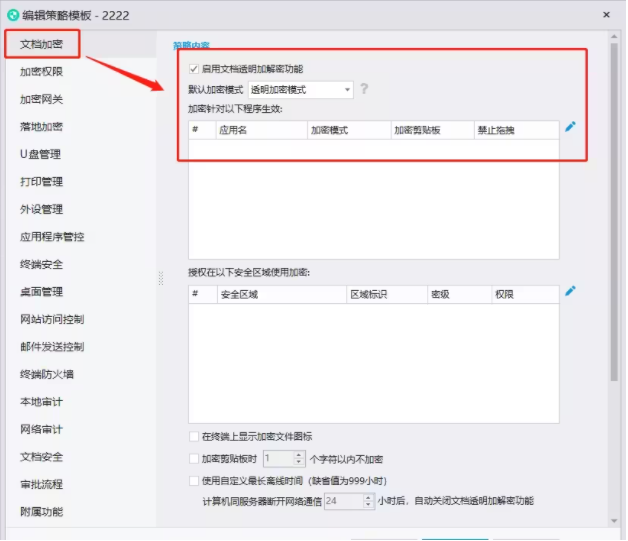Open 终端安全 section
This screenshot has height=541, width=628.
tap(42, 264)
